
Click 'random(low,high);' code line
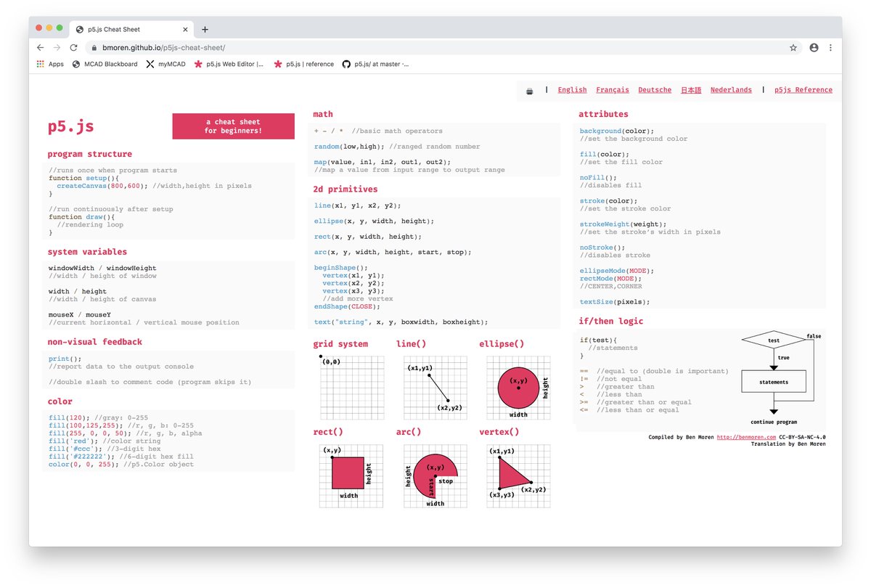[x=351, y=147]
